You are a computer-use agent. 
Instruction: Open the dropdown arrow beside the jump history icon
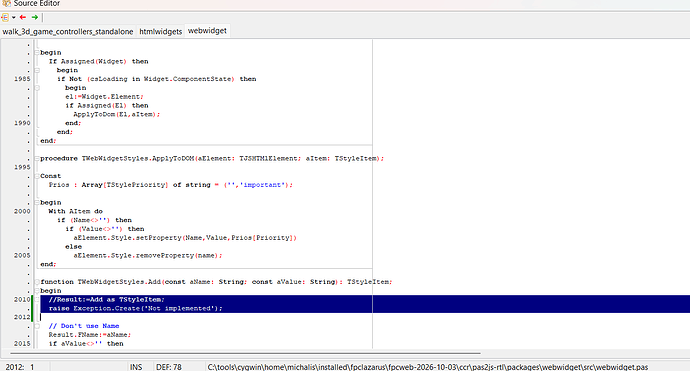click(14, 18)
